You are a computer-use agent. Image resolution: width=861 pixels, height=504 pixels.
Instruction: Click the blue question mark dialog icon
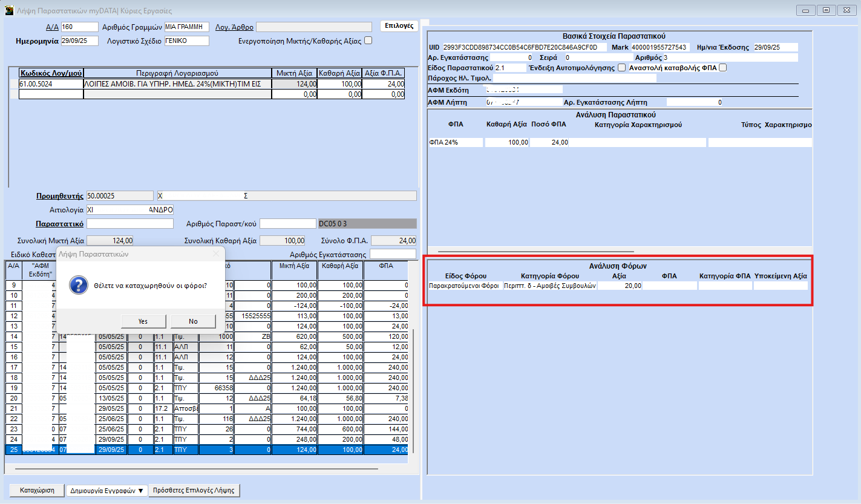click(79, 285)
